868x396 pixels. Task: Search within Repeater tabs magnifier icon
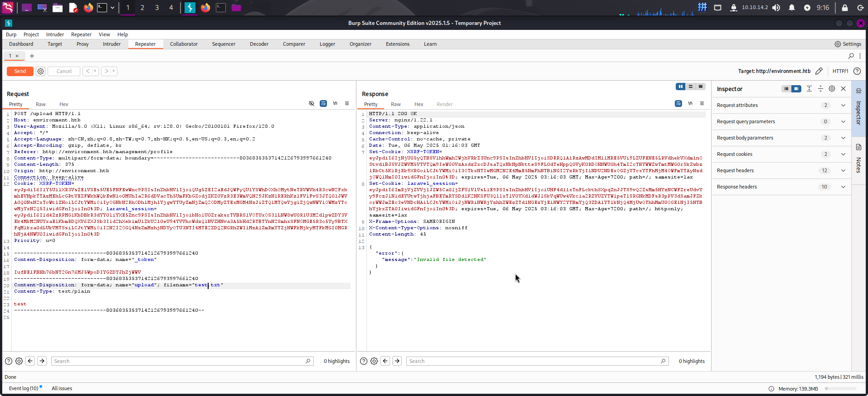coord(851,56)
